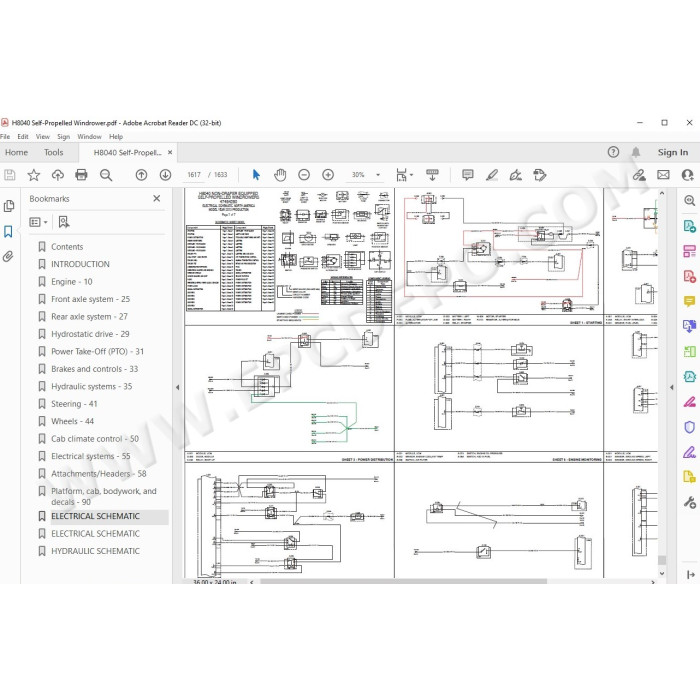Toggle the bookmarks panel icon
Image resolution: width=700 pixels, height=700 pixels.
pyautogui.click(x=8, y=231)
